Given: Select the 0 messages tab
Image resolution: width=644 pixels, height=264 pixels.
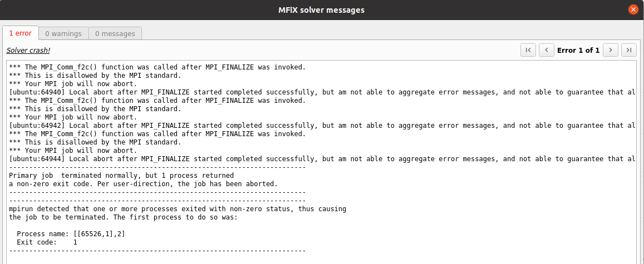Looking at the screenshot, I should (115, 33).
